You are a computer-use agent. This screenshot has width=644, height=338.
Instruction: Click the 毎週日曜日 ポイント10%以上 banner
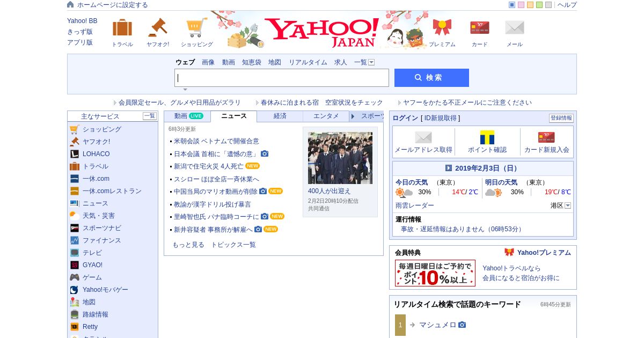[435, 273]
